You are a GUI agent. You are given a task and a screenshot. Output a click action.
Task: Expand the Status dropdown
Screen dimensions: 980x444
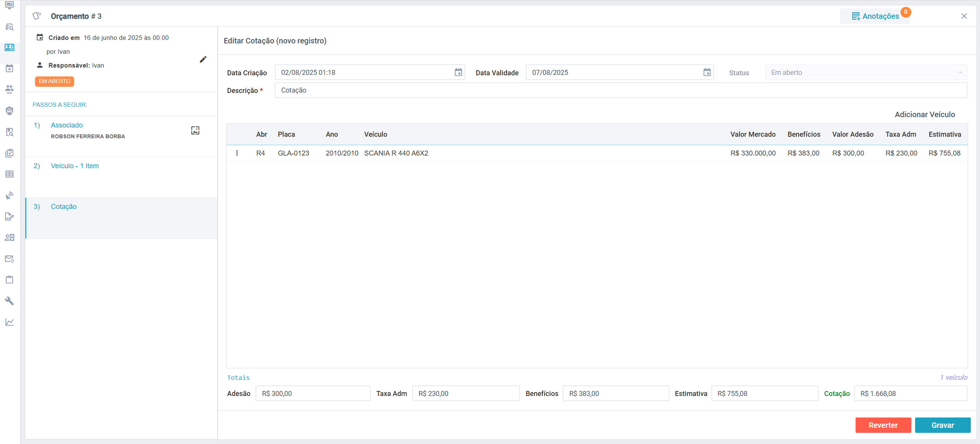click(866, 73)
